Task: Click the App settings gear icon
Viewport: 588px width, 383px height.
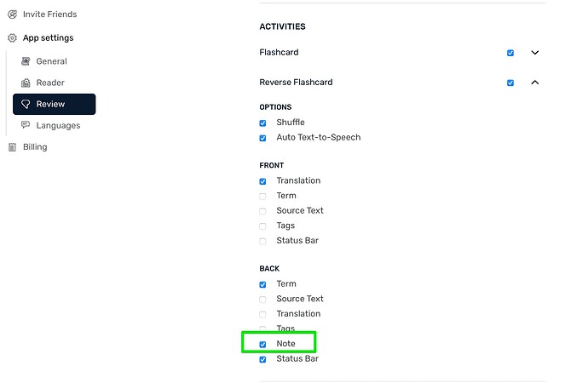Action: [x=13, y=37]
